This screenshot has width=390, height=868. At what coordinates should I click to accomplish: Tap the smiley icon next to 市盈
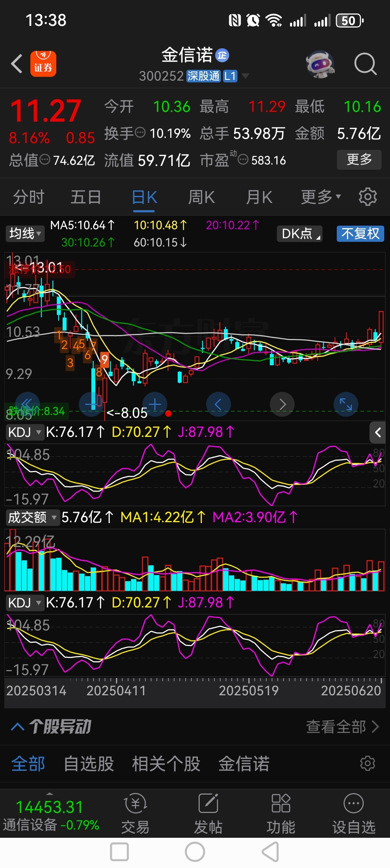coord(243,159)
